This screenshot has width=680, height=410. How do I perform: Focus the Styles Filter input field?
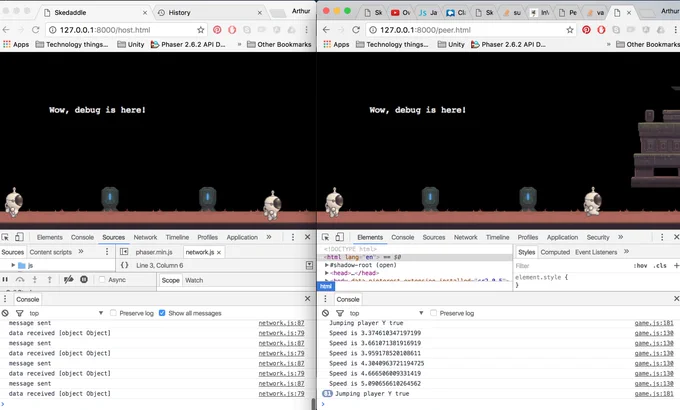(570, 266)
